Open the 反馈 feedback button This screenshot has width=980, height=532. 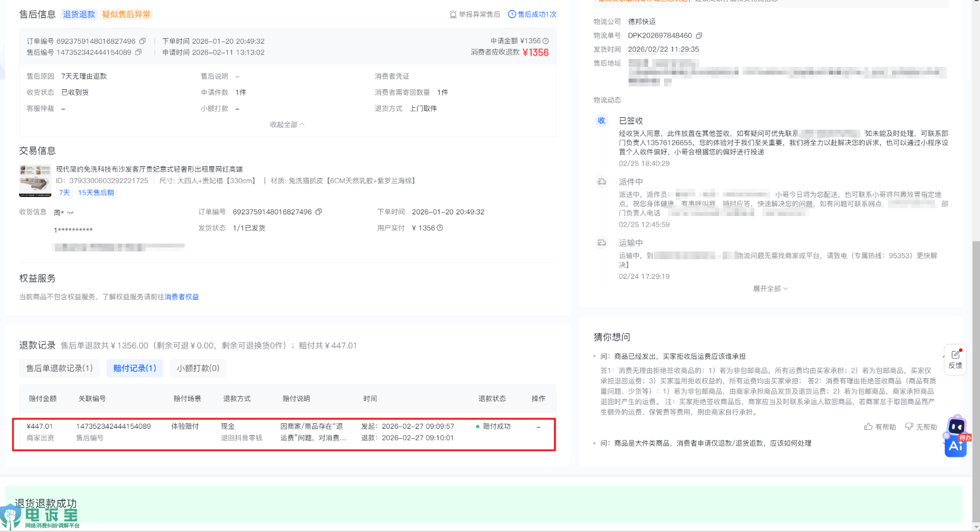pyautogui.click(x=955, y=359)
